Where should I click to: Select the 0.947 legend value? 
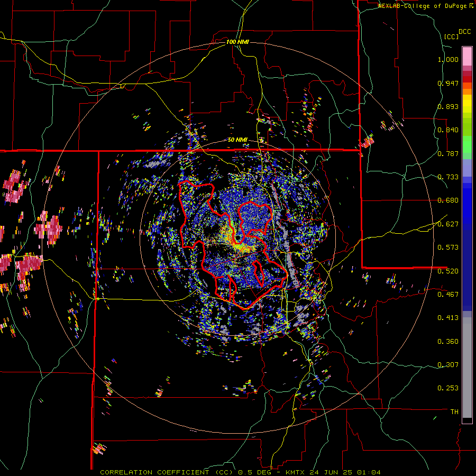(448, 83)
